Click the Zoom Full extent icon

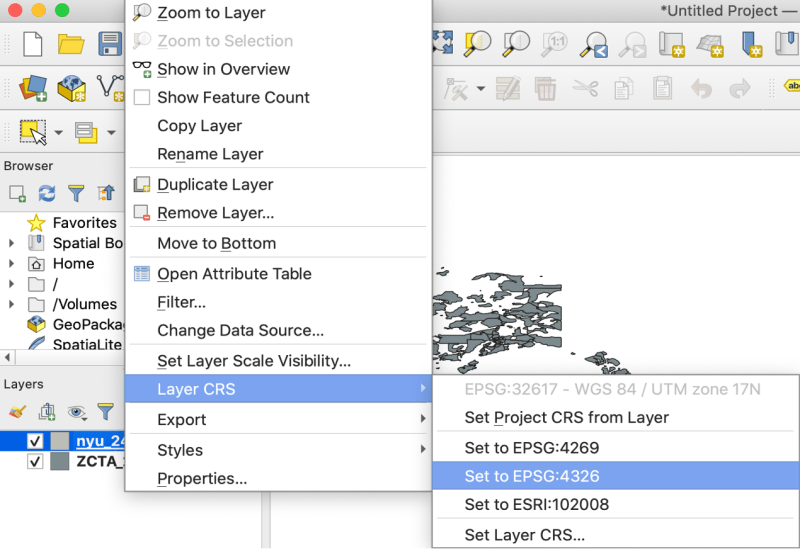(x=442, y=42)
